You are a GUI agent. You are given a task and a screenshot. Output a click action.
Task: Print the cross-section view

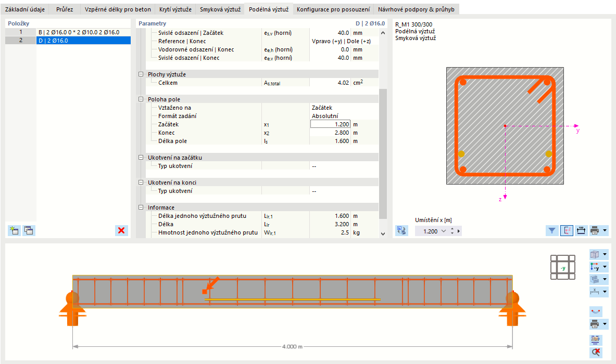(x=595, y=231)
